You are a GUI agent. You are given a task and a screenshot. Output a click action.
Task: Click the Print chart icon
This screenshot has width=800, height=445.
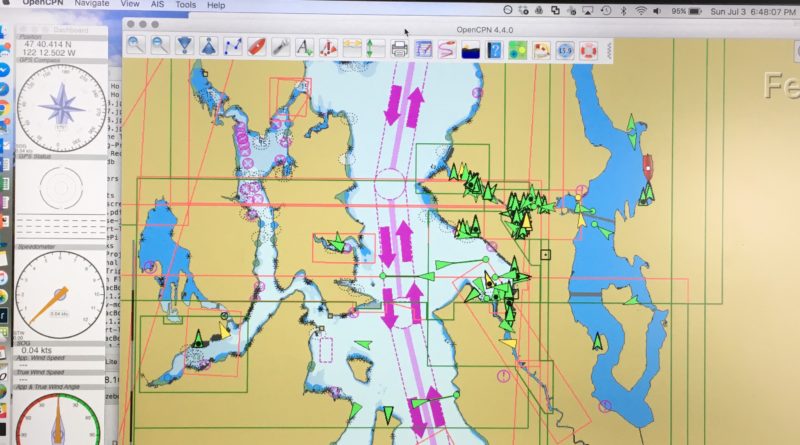[x=399, y=47]
